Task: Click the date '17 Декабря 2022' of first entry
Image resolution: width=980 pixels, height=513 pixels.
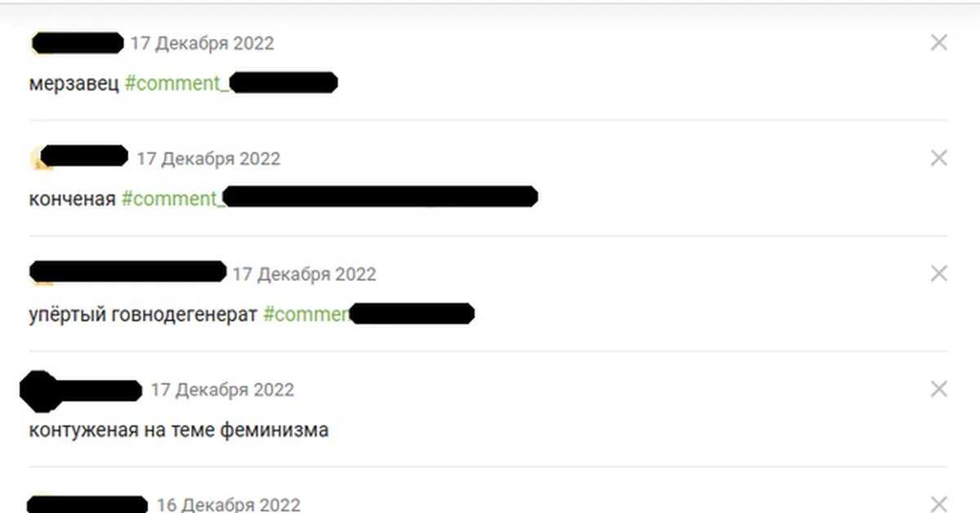Action: (203, 43)
